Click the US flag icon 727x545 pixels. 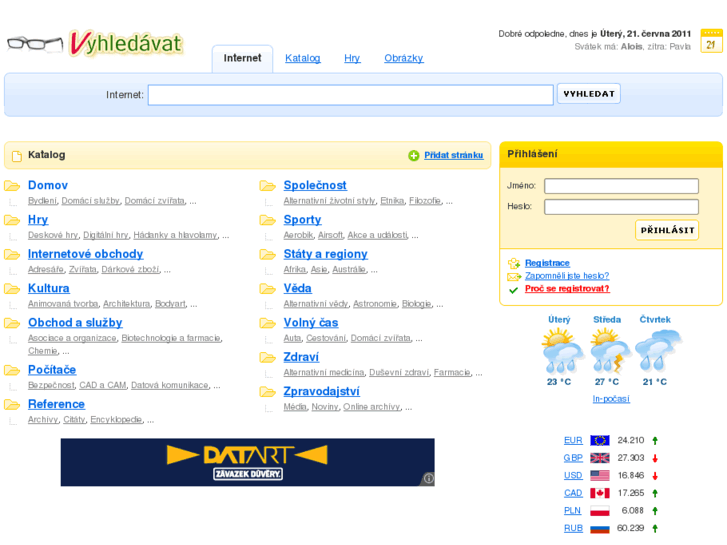pos(599,475)
